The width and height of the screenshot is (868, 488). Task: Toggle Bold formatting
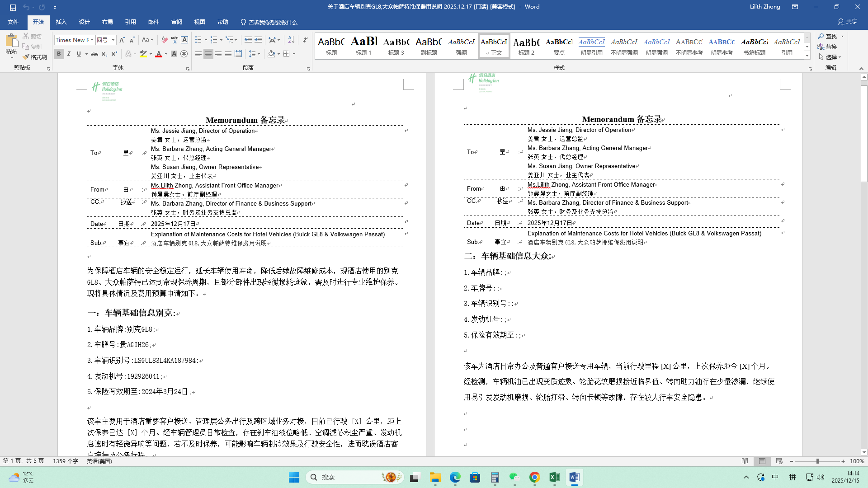tap(59, 54)
